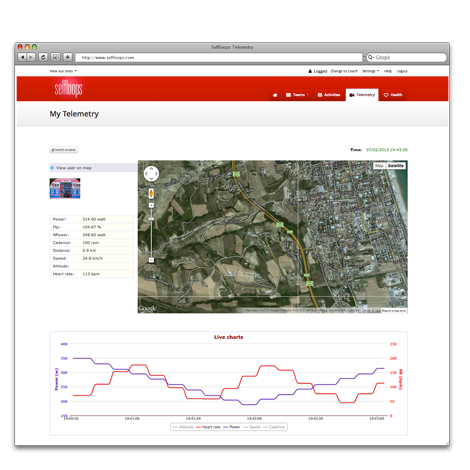Click the Google logo on the map
The image size is (470, 470).
point(147,309)
